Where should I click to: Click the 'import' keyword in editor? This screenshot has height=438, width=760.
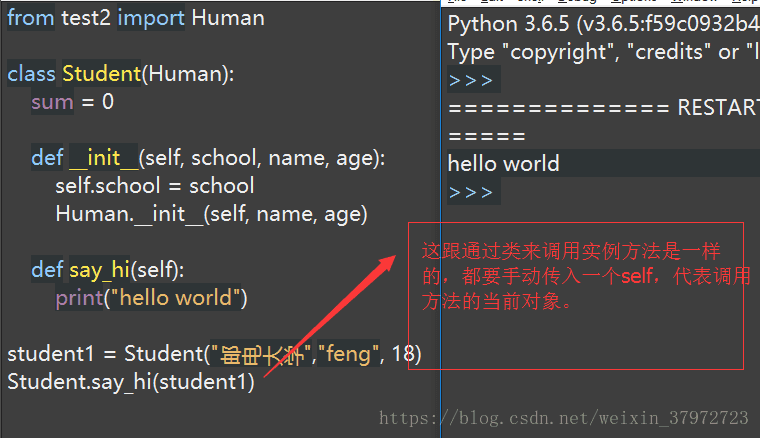tap(151, 18)
